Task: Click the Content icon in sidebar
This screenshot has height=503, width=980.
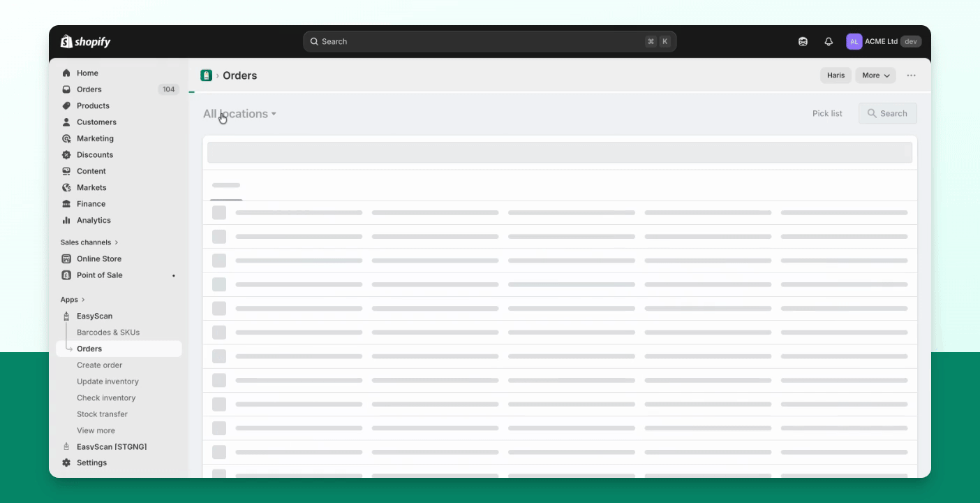Action: pyautogui.click(x=66, y=171)
